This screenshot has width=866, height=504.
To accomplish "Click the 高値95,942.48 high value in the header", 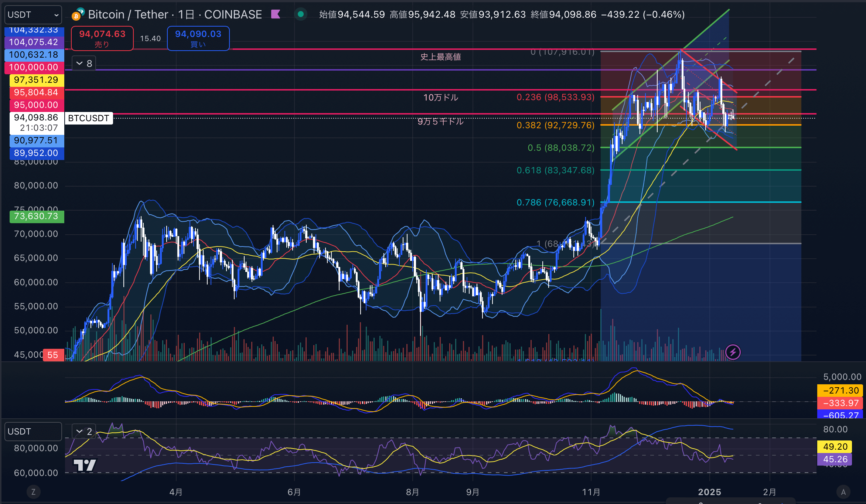I will click(x=423, y=14).
